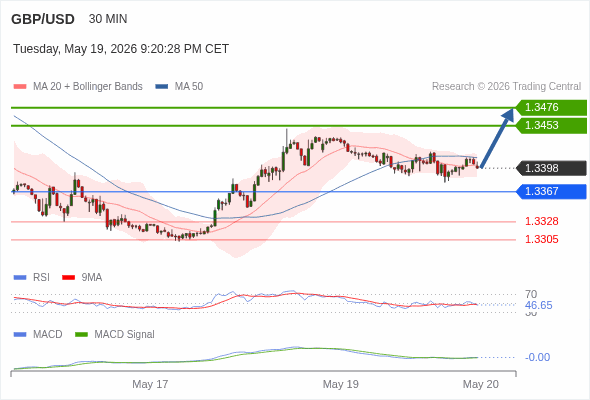Click the RSI value 46.65
The height and width of the screenshot is (400, 590).
(x=538, y=305)
